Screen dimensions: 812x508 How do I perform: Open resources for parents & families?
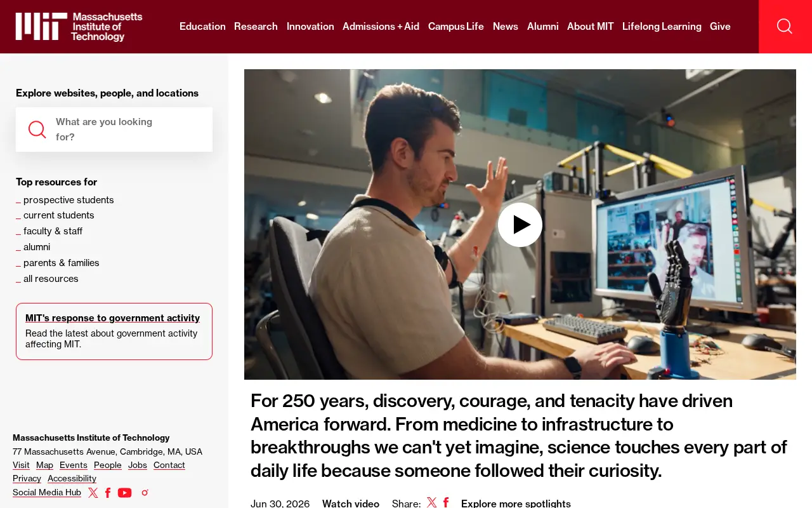62,263
